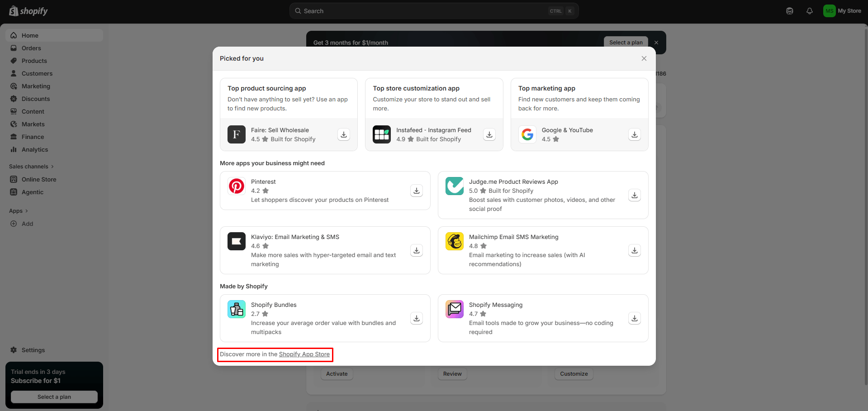Click Klaviyo: Email Marketing & SMS title
This screenshot has height=411, width=868.
pyautogui.click(x=295, y=237)
